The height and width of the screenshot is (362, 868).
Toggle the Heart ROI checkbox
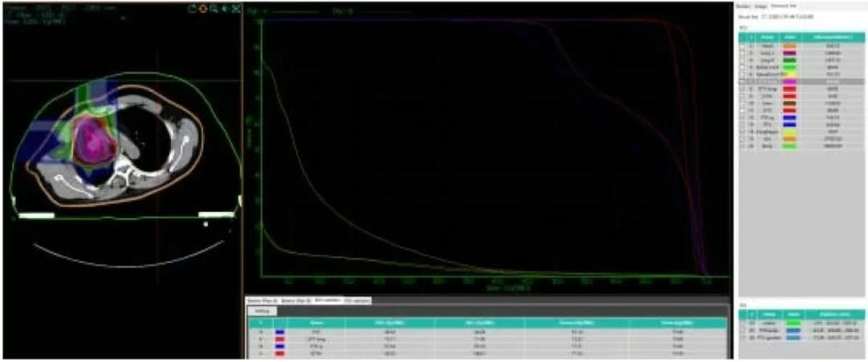pos(743,46)
